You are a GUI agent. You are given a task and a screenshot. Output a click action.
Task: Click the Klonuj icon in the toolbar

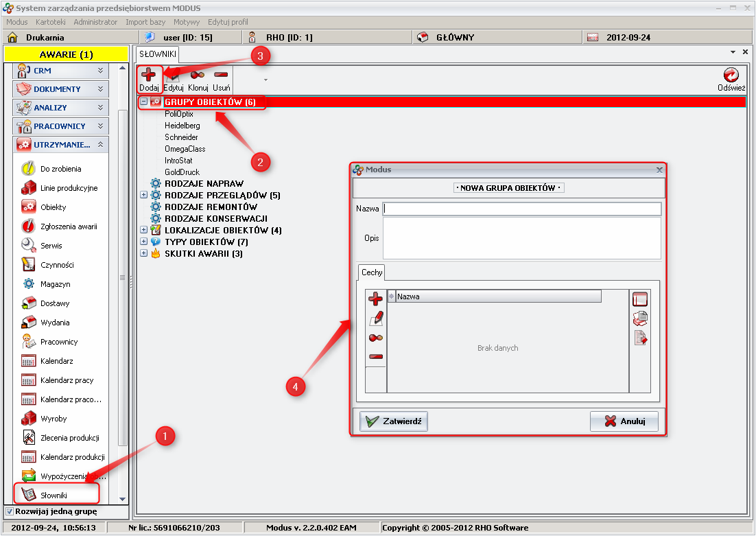197,77
